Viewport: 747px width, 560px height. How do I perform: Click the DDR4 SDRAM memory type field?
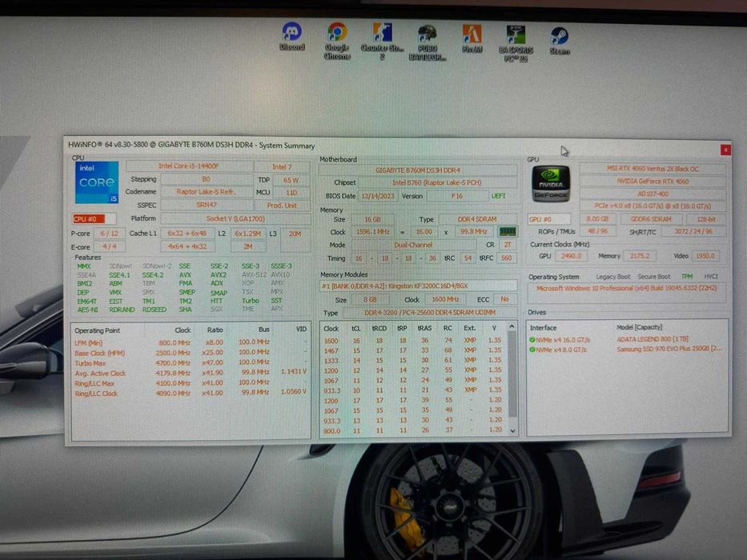click(x=477, y=219)
